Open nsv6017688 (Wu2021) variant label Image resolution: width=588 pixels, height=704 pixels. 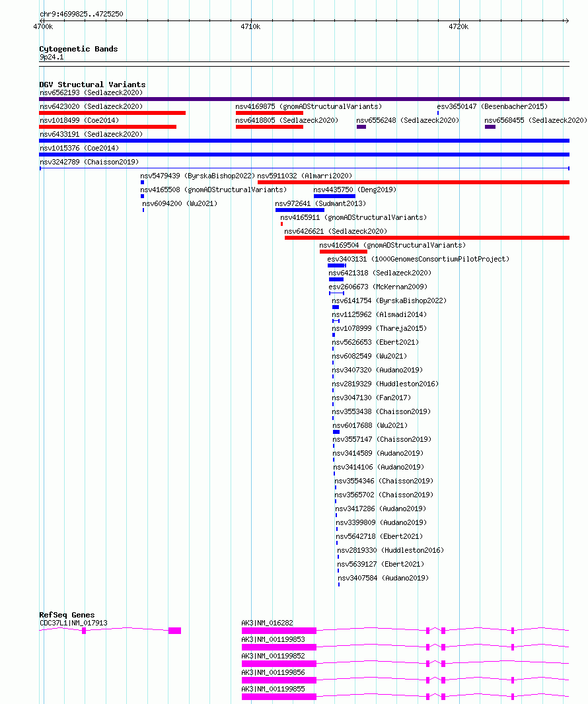tap(370, 425)
